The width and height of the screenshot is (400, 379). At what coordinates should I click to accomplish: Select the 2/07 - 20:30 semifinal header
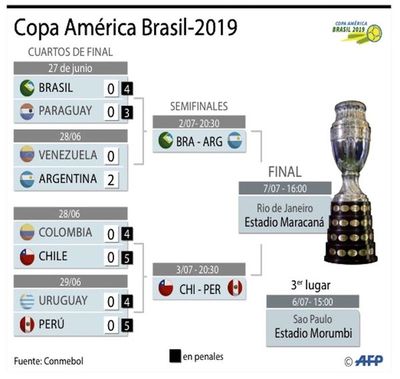pos(199,123)
